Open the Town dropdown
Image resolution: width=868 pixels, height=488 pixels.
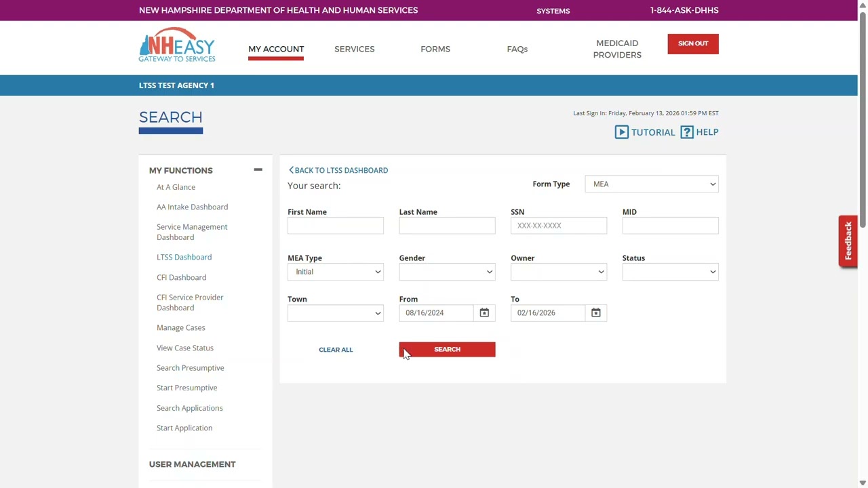coord(336,312)
